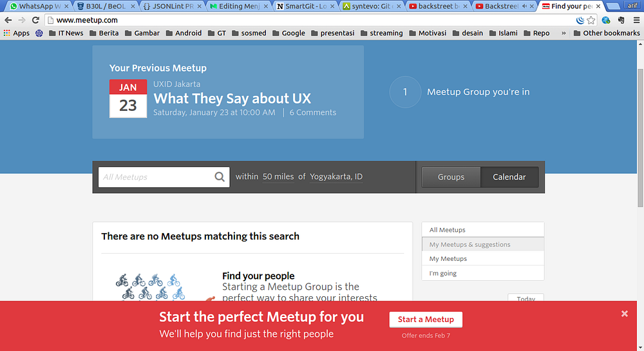Open the Berita bookmark folder

tap(104, 33)
